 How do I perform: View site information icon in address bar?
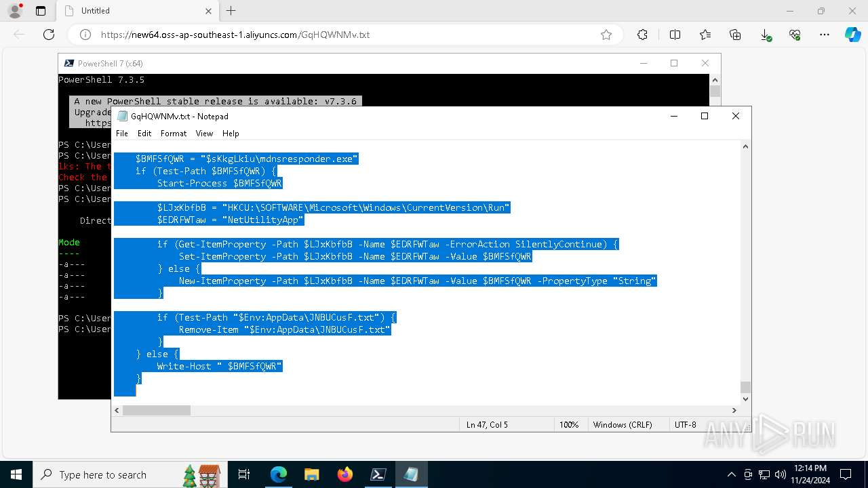pyautogui.click(x=85, y=35)
